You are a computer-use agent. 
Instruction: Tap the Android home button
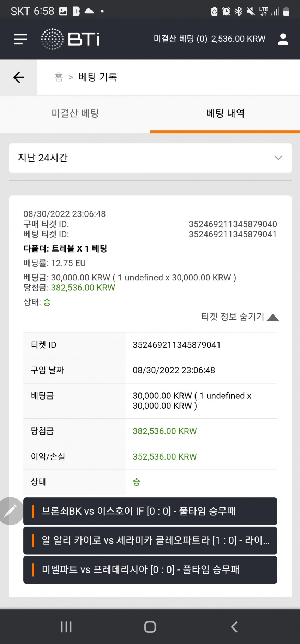(150, 627)
